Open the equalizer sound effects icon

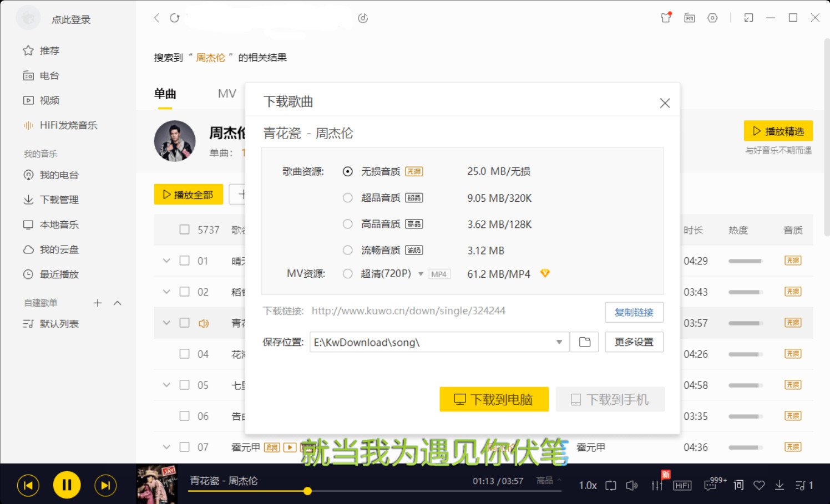[657, 485]
